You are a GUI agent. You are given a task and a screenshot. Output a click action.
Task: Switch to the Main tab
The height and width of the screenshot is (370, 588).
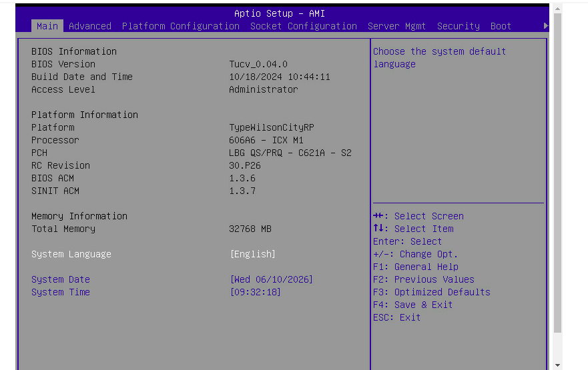coord(47,26)
